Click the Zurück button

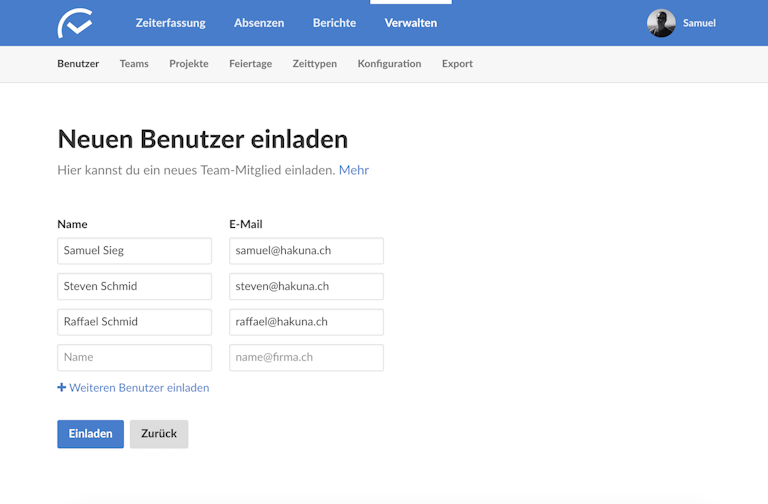click(x=159, y=434)
